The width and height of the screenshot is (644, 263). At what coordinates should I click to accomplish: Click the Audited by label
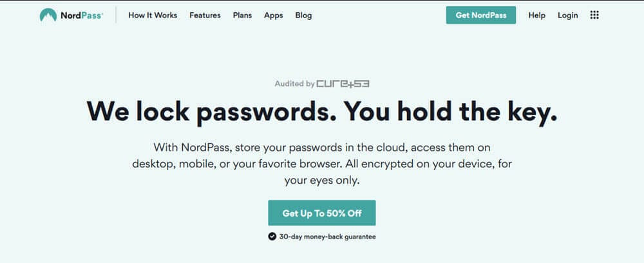click(x=294, y=84)
